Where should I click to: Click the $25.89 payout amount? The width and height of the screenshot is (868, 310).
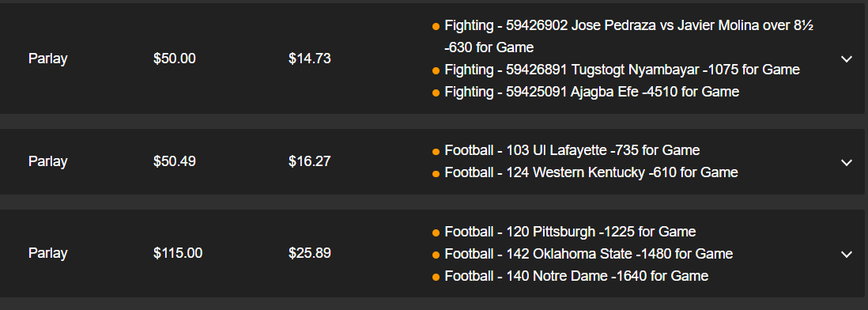pos(309,254)
